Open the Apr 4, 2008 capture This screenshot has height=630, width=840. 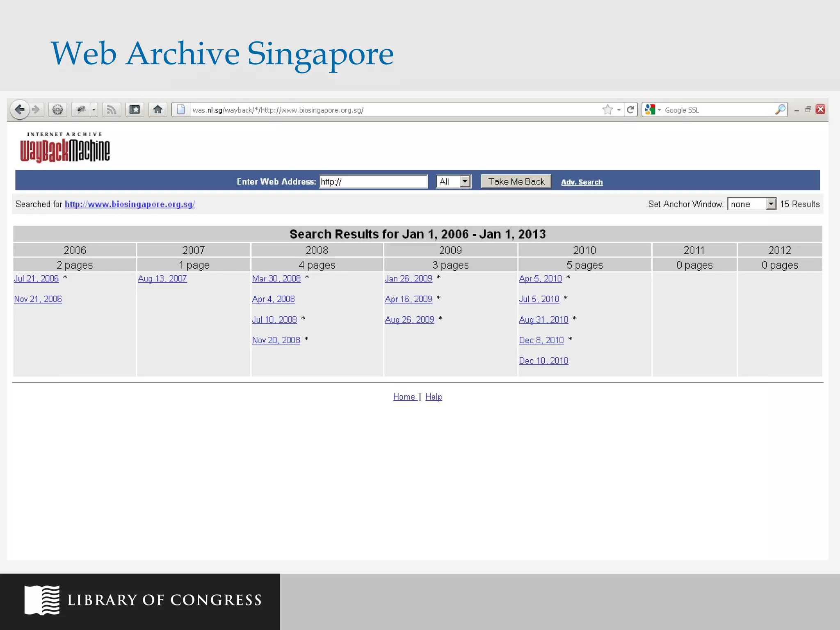(273, 299)
